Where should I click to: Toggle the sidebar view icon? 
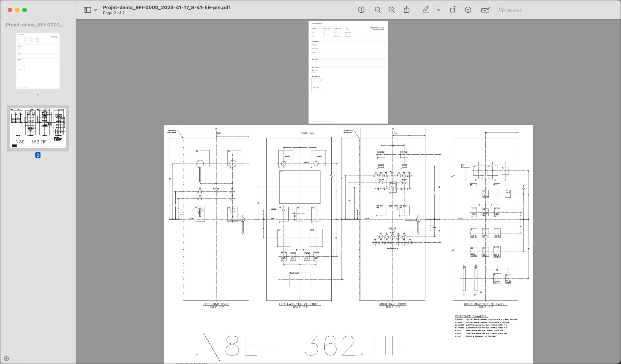pos(87,10)
